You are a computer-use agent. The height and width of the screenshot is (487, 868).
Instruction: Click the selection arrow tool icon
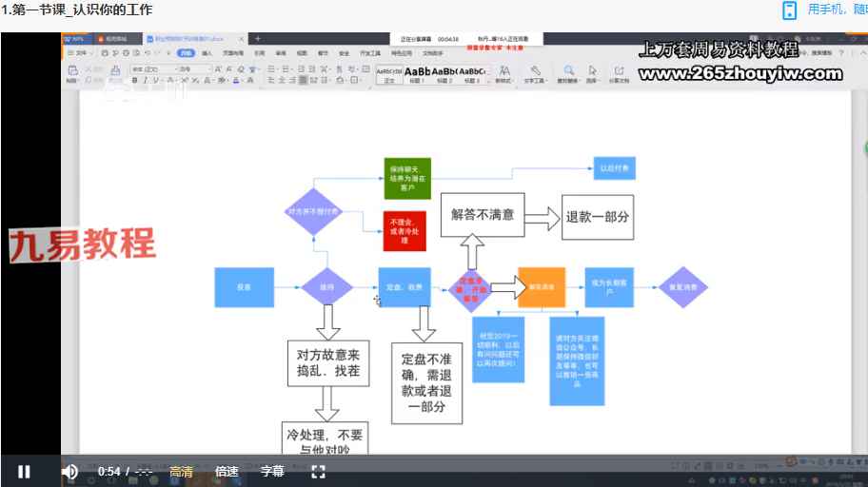(593, 72)
